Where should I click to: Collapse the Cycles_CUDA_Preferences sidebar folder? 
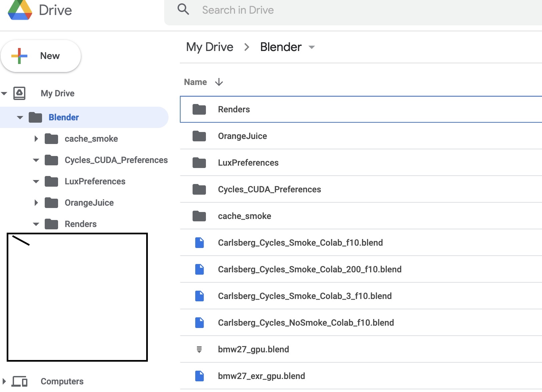[x=36, y=160]
